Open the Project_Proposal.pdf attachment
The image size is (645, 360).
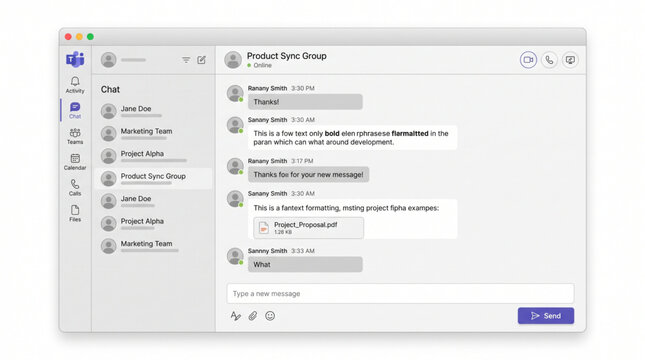click(x=309, y=228)
